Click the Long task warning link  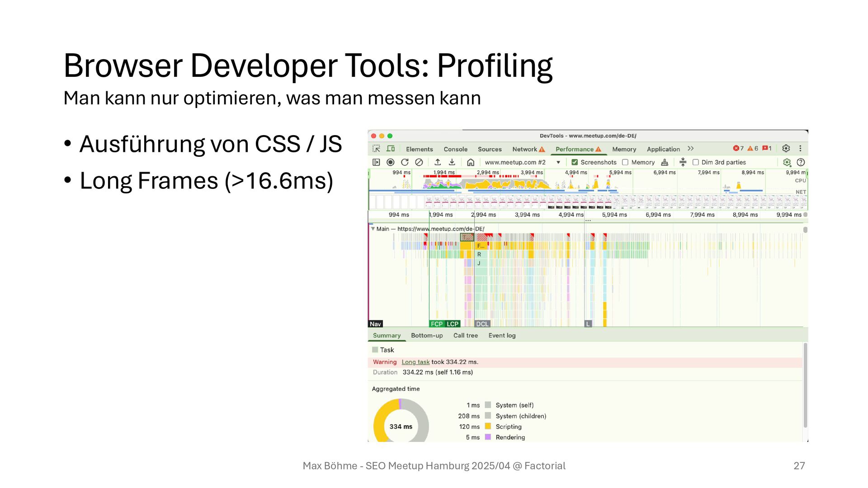coord(415,362)
